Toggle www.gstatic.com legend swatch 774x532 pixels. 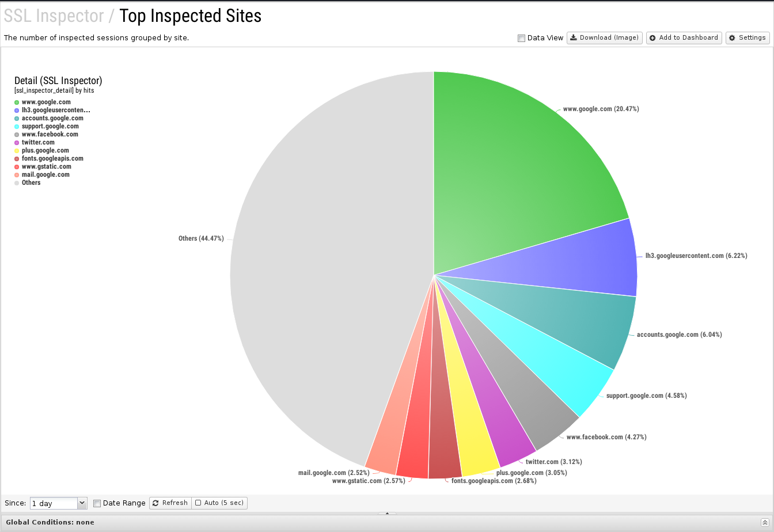(17, 167)
